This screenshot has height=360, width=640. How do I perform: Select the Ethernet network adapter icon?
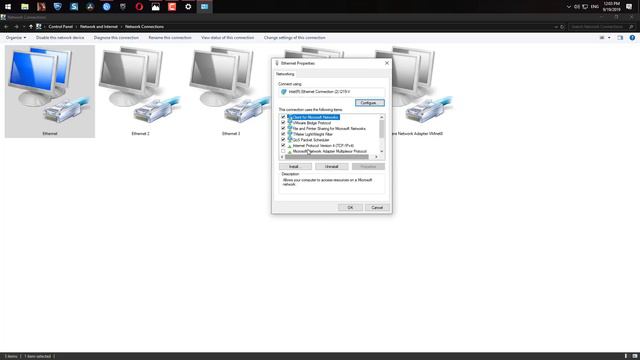coord(50,91)
